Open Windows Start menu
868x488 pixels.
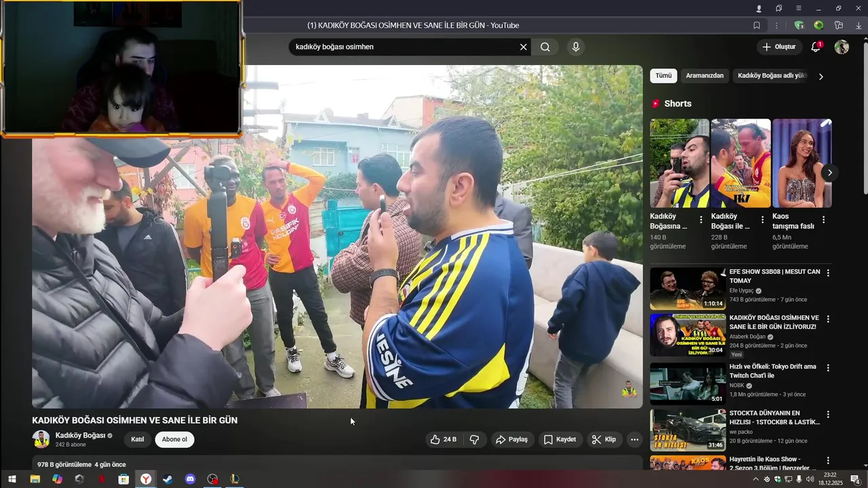click(x=12, y=479)
